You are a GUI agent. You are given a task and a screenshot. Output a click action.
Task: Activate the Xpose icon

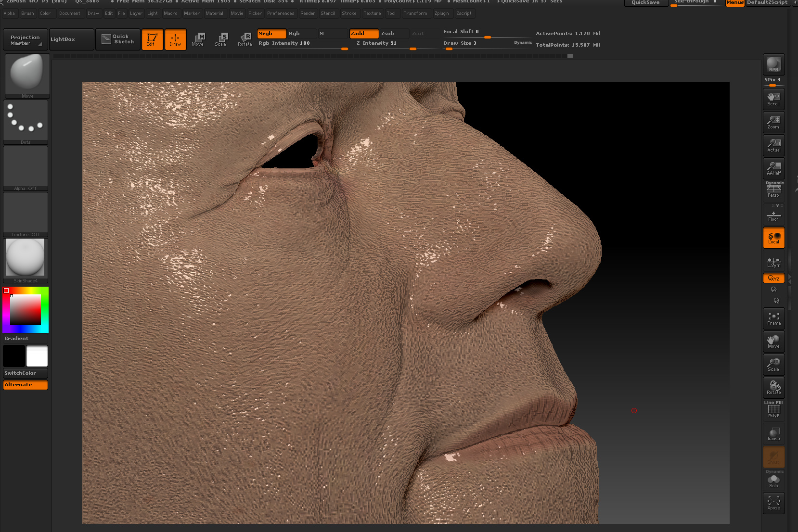point(773,503)
